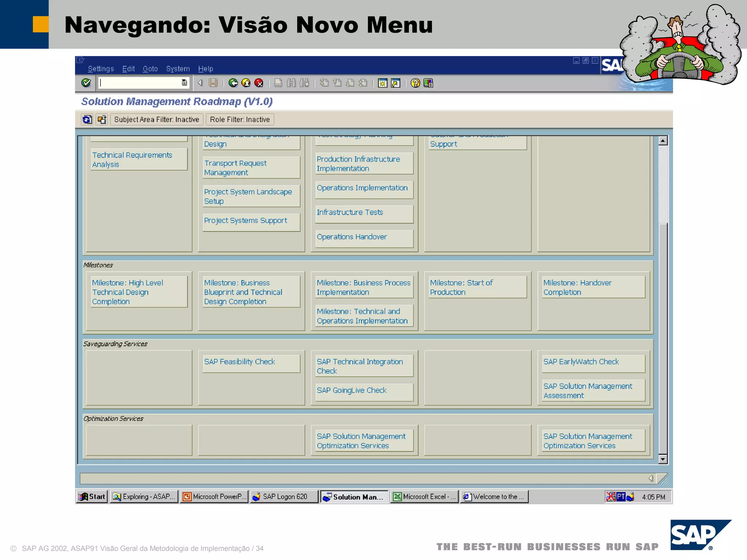Image resolution: width=747 pixels, height=560 pixels.
Task: Click the Generate Shortcut icon
Action: point(395,83)
